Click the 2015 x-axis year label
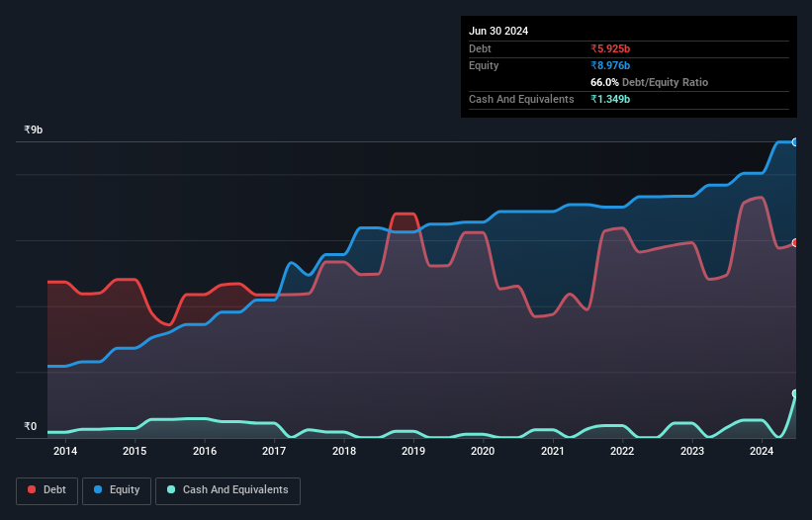This screenshot has width=812, height=520. (x=135, y=451)
